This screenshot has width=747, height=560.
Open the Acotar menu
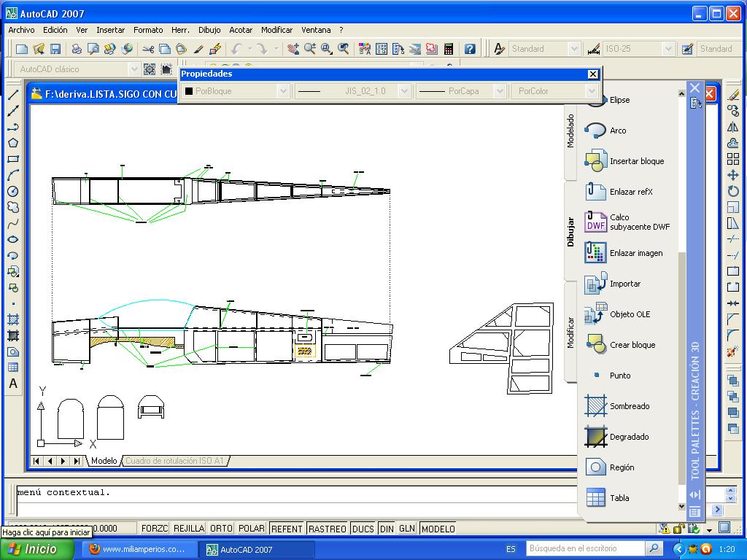pos(241,30)
